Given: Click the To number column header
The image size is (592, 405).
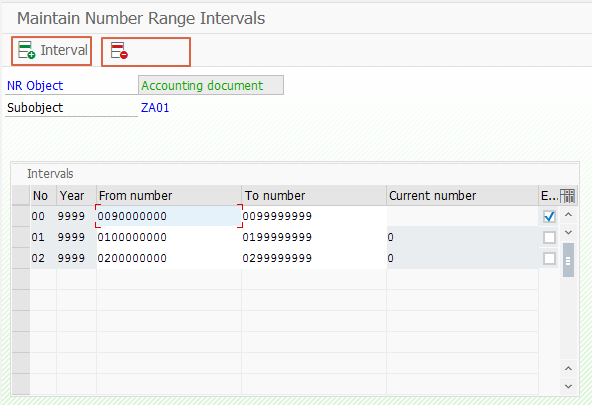Looking at the screenshot, I should (314, 196).
